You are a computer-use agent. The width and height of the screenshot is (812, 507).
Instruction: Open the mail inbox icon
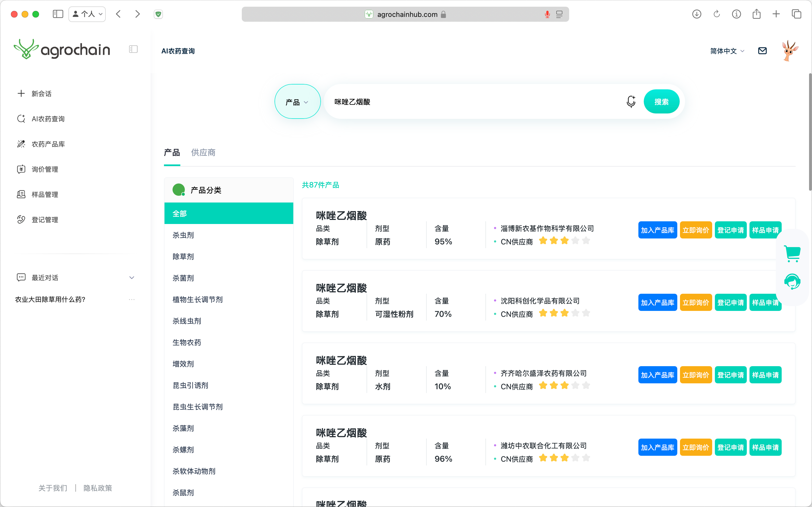(762, 51)
